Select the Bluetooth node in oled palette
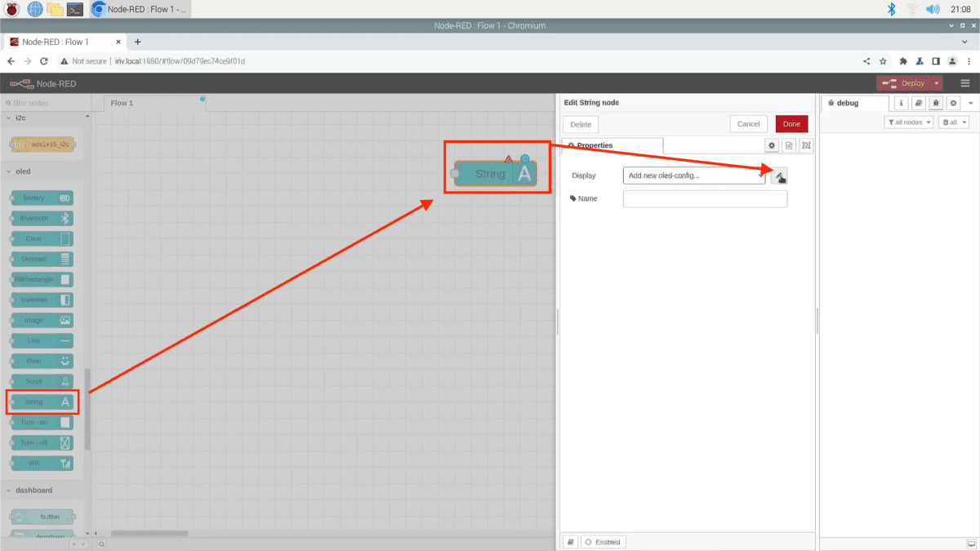 click(42, 218)
